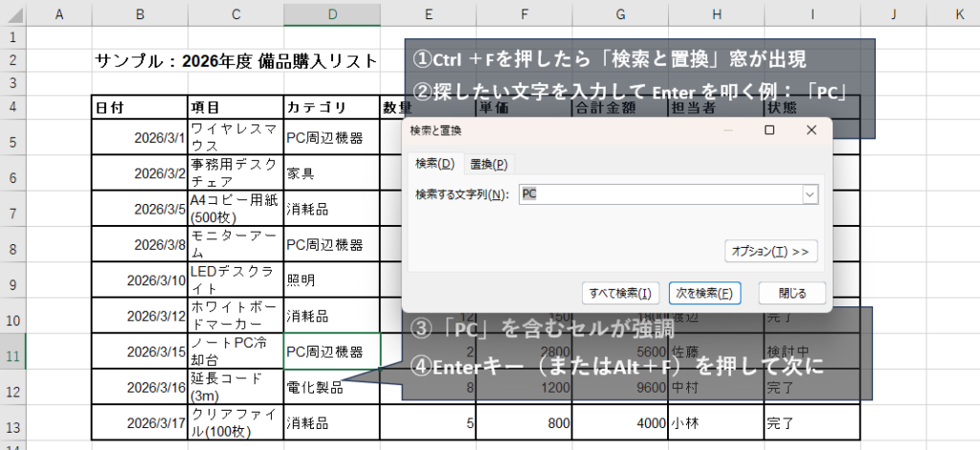
Task: Click the すべて検索 (Find All) button
Action: (620, 293)
